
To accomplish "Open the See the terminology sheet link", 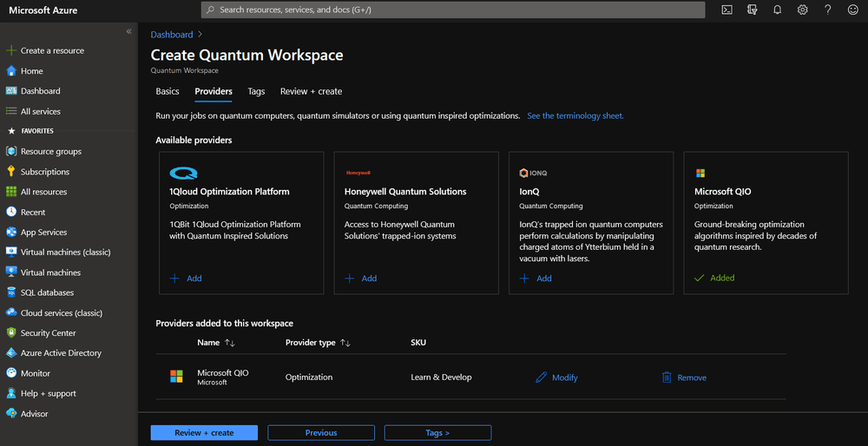I will point(575,116).
